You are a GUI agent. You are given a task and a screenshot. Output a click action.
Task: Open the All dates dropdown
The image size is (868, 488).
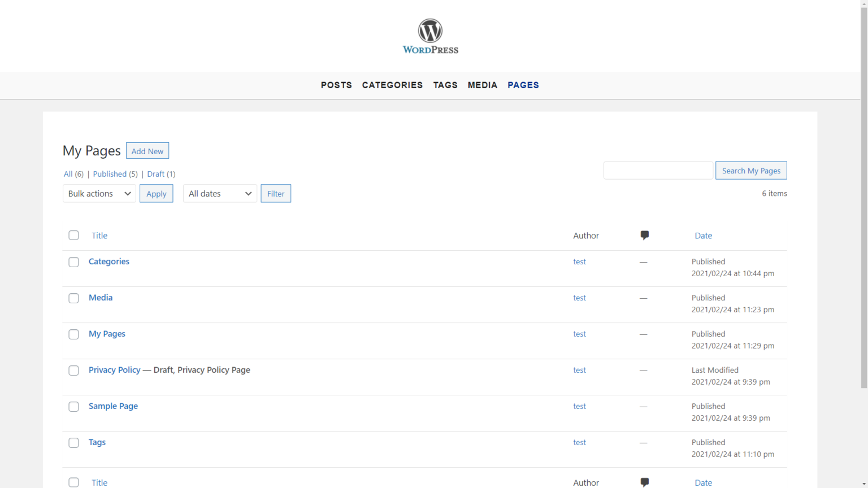click(219, 193)
